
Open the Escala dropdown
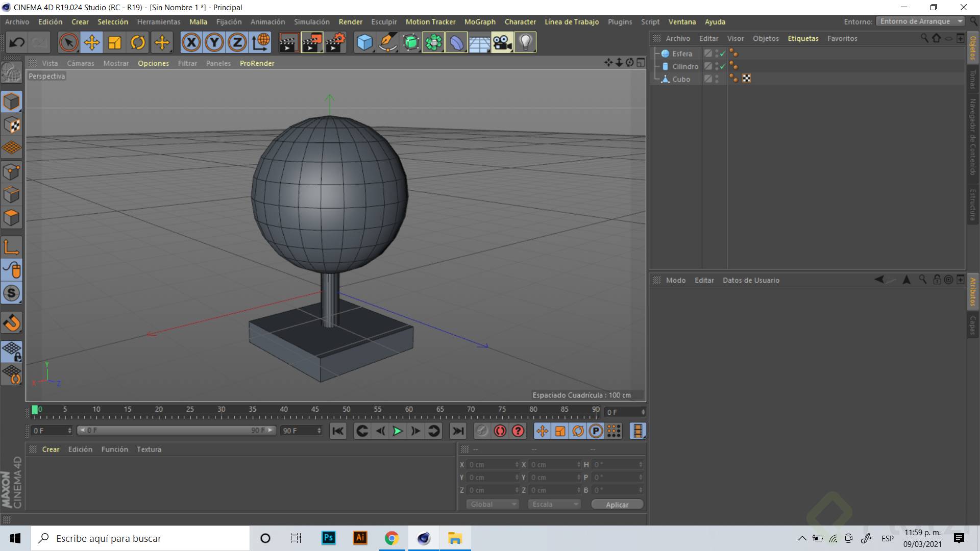554,504
